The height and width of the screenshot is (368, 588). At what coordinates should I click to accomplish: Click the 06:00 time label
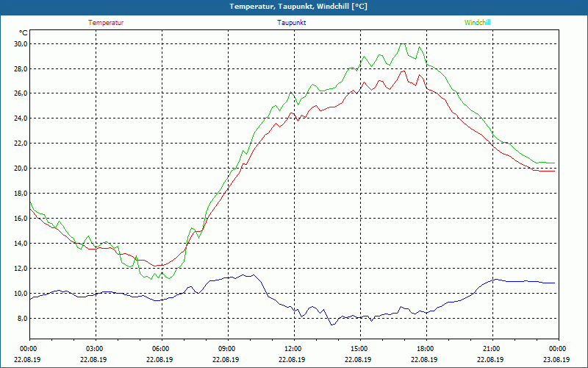coord(159,349)
